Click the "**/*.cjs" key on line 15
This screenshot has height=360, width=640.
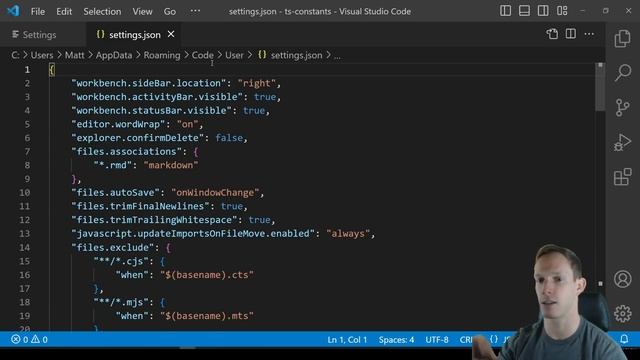[121, 261]
